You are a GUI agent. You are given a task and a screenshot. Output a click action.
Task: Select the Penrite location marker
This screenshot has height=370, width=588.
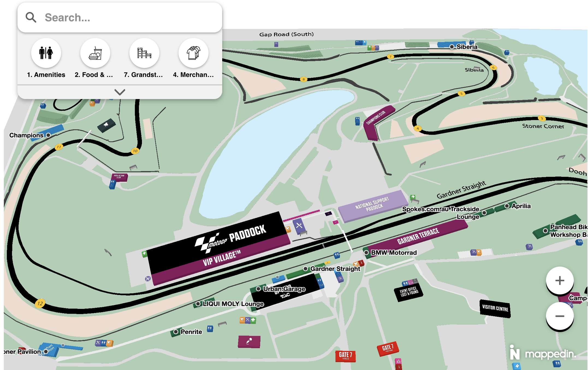176,332
